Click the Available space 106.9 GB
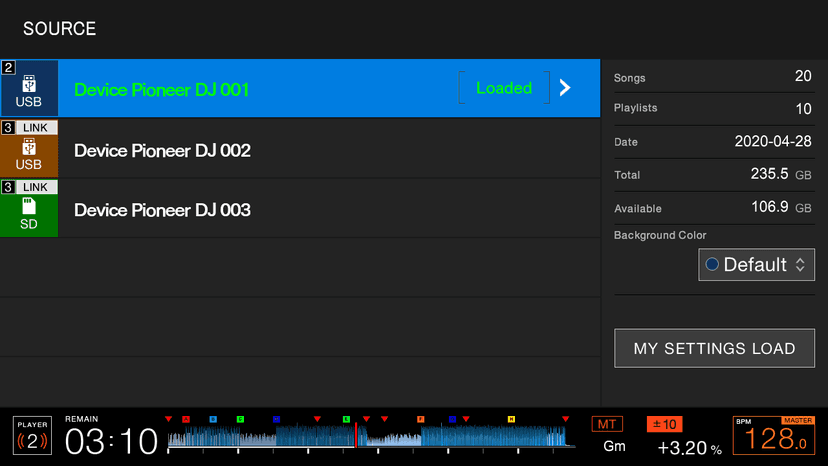828x466 pixels. click(x=781, y=207)
